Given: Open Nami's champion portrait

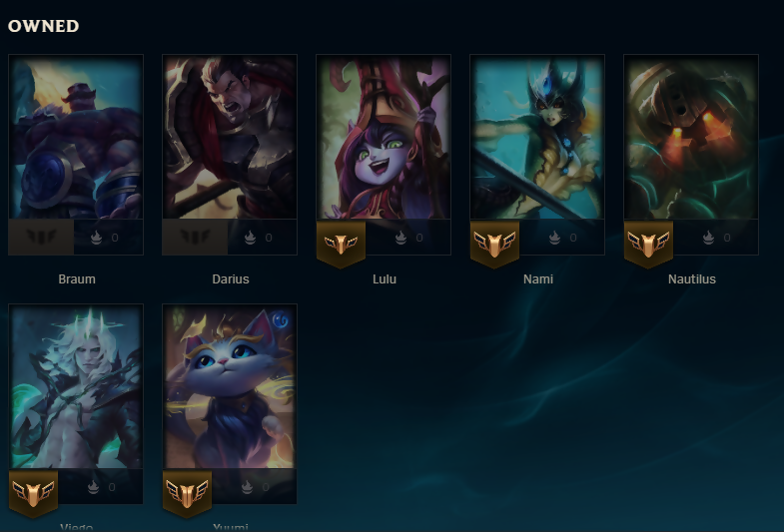Looking at the screenshot, I should [x=537, y=137].
